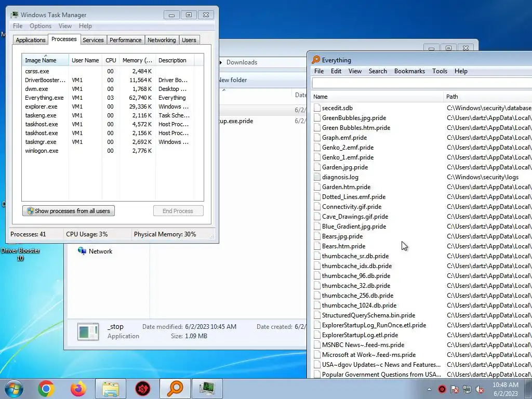The width and height of the screenshot is (532, 399).
Task: Open Task Manager Help menu
Action: [85, 26]
